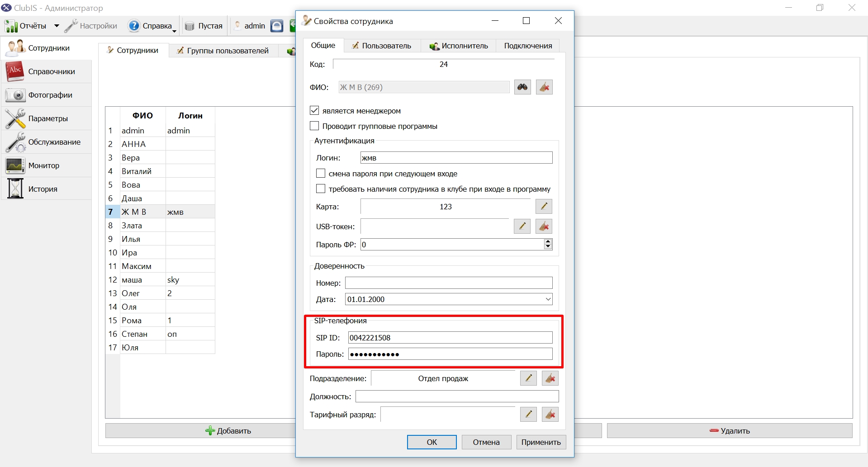This screenshot has height=467, width=868.
Task: Clear Тарифный разряд with its eraser icon
Action: point(550,414)
